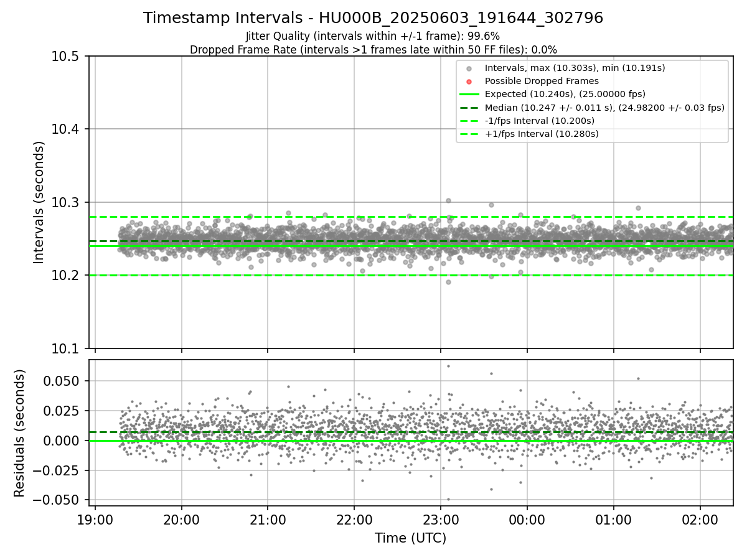The image size is (747, 560).
Task: Click the 23:00 tick label on time axis
Action: (x=441, y=519)
